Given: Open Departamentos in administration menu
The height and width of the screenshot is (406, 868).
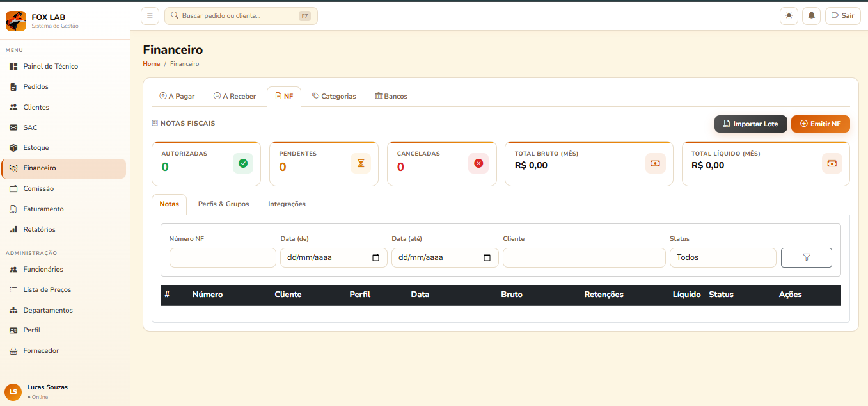Looking at the screenshot, I should [x=48, y=310].
